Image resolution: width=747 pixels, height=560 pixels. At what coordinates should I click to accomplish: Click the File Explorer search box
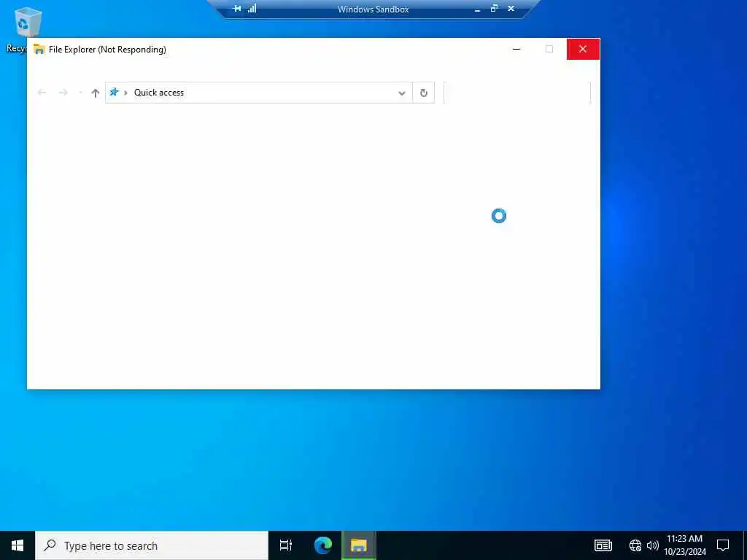(x=517, y=93)
